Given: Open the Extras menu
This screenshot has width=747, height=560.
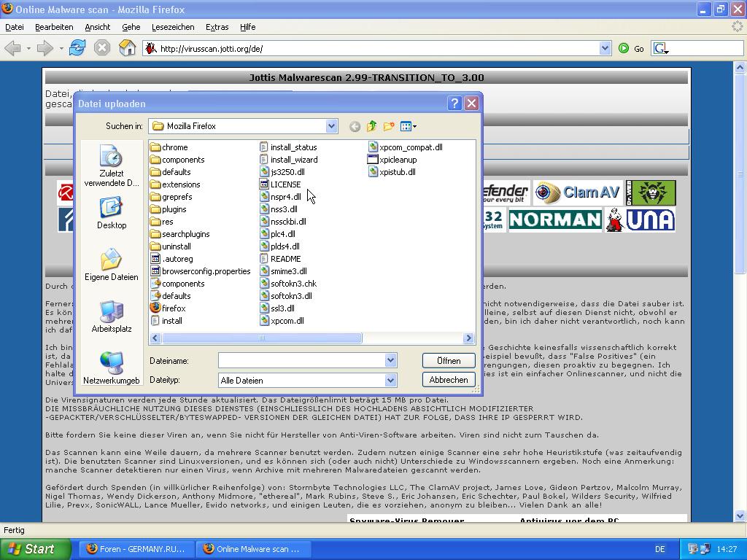Looking at the screenshot, I should pos(217,27).
